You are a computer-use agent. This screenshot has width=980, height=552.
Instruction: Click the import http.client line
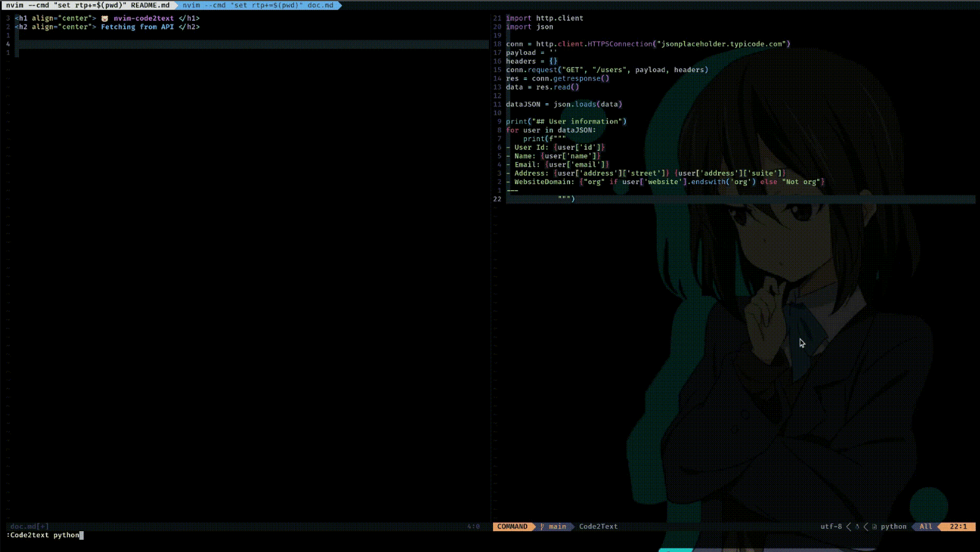point(544,18)
